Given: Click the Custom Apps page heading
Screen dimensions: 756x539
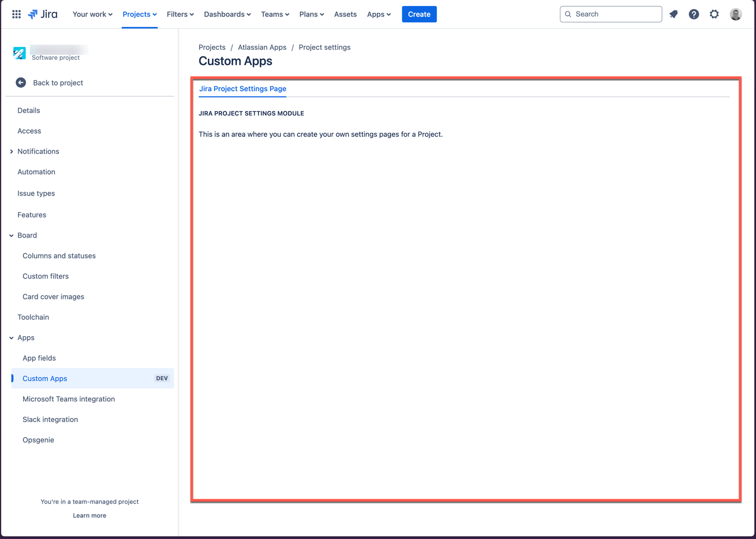Looking at the screenshot, I should coord(235,61).
